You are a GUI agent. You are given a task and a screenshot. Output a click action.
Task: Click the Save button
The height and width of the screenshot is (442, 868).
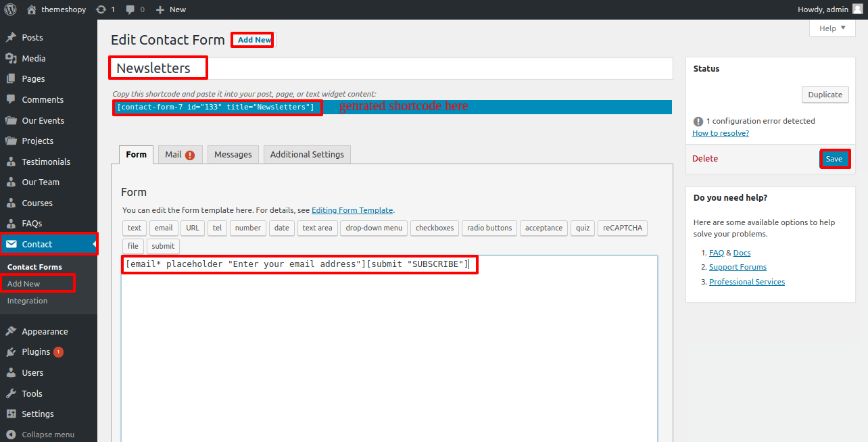pyautogui.click(x=834, y=159)
